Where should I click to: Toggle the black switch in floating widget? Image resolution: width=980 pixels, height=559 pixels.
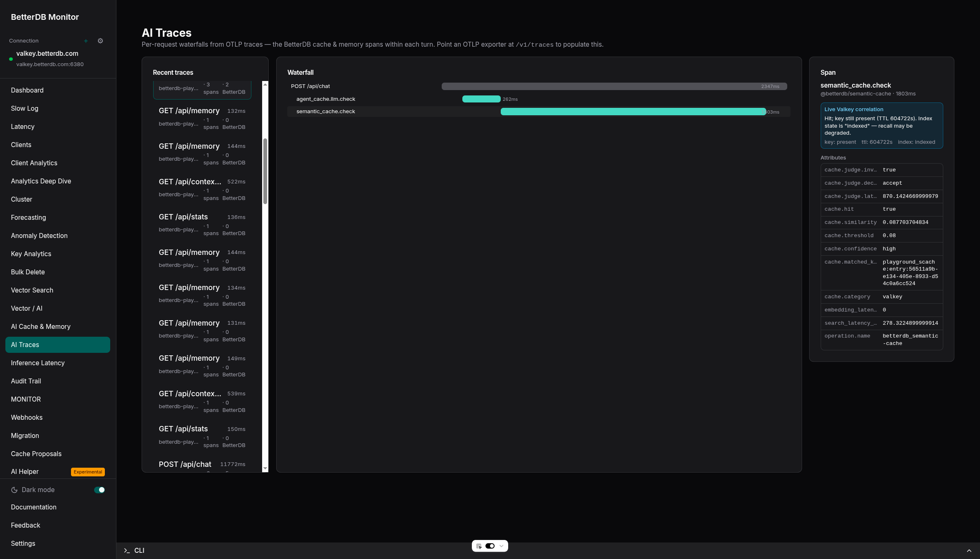(490, 546)
